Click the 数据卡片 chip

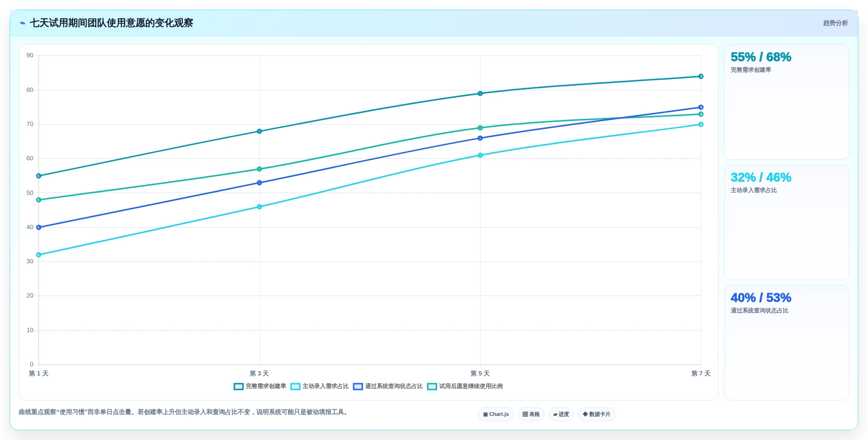point(596,414)
